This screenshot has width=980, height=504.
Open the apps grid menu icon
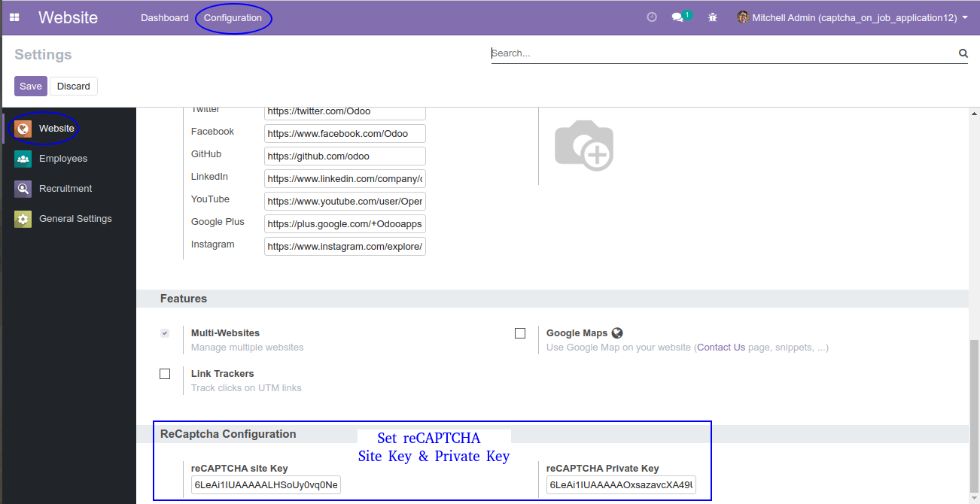(x=14, y=17)
